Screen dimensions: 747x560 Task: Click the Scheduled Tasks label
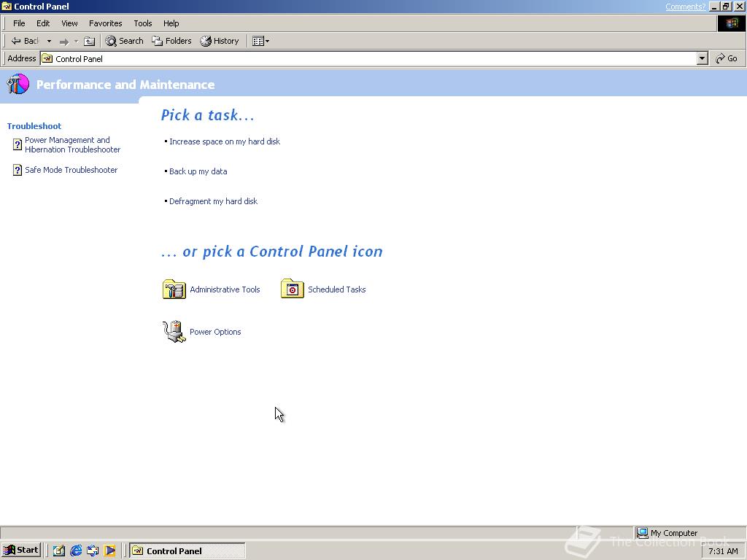[x=337, y=289]
